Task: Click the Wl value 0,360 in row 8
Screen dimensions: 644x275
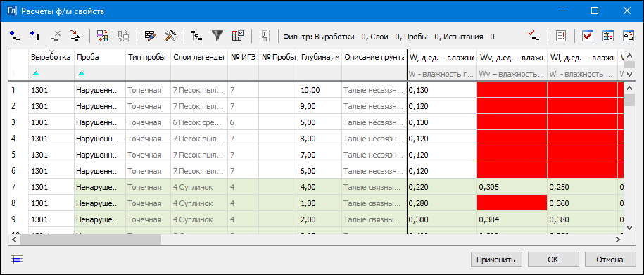Action: coord(582,203)
